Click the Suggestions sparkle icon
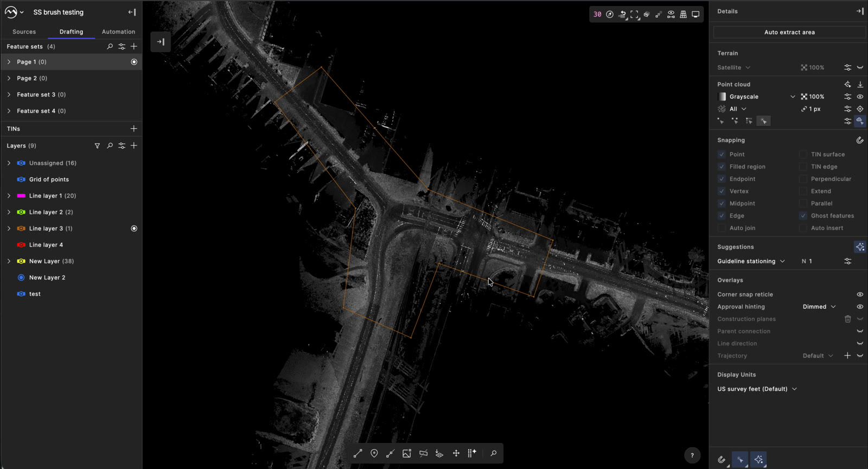 click(x=860, y=247)
